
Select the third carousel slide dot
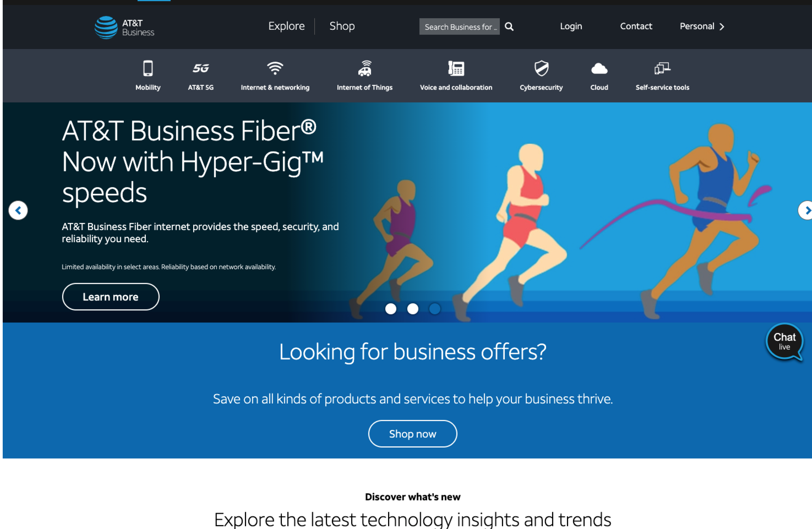pos(434,309)
